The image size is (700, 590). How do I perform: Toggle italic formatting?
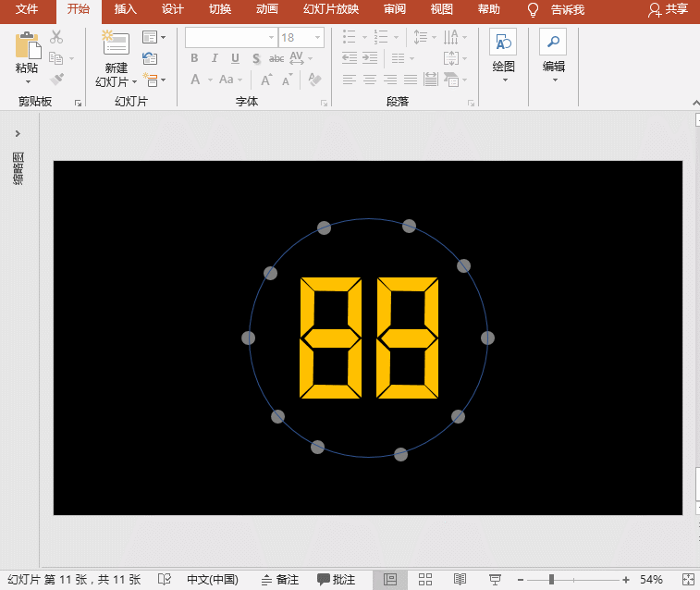tap(215, 58)
